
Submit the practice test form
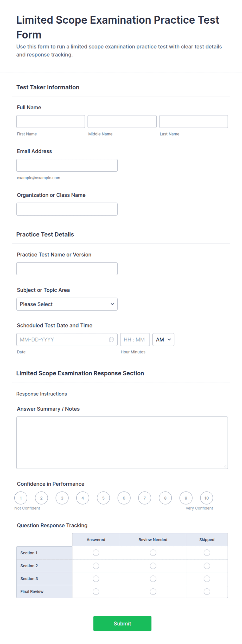(x=122, y=623)
